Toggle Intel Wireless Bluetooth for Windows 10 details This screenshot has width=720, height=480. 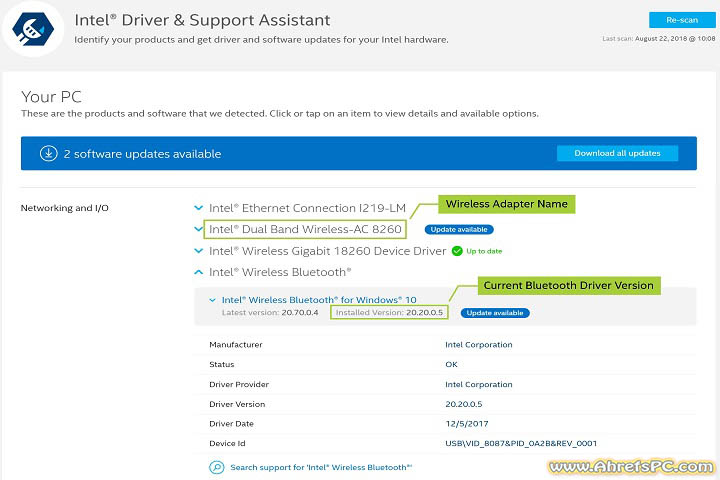tap(212, 299)
